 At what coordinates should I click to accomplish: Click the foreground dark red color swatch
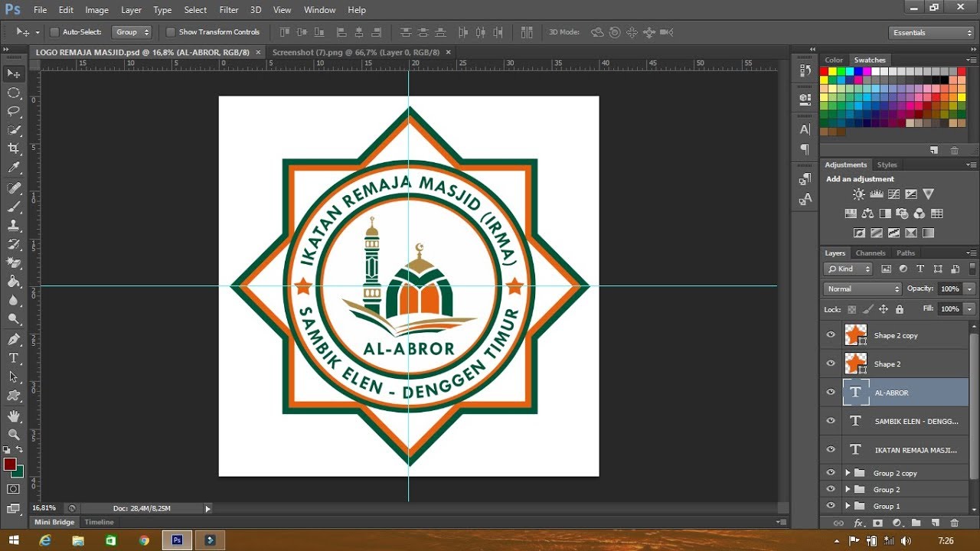point(9,464)
